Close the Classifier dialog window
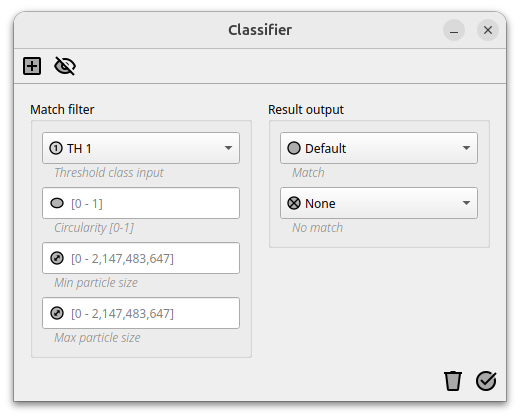Screen dimensions: 520x418 pos(488,30)
